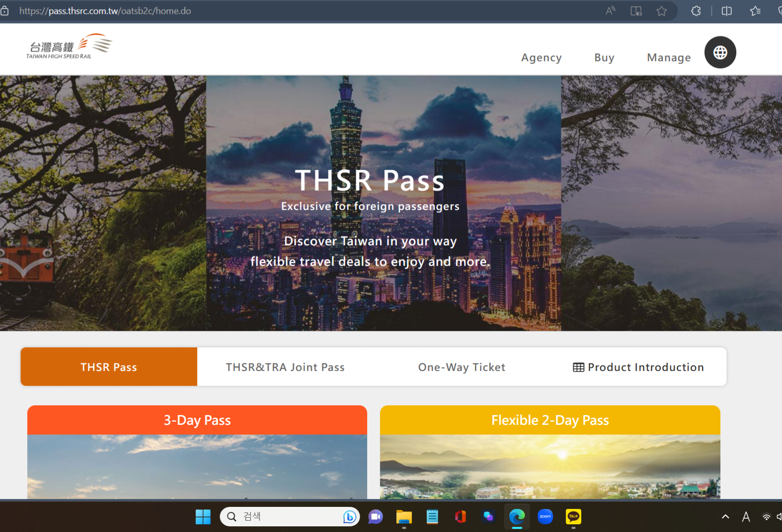Open the favorites list icon
This screenshot has height=532, width=782.
pos(755,11)
